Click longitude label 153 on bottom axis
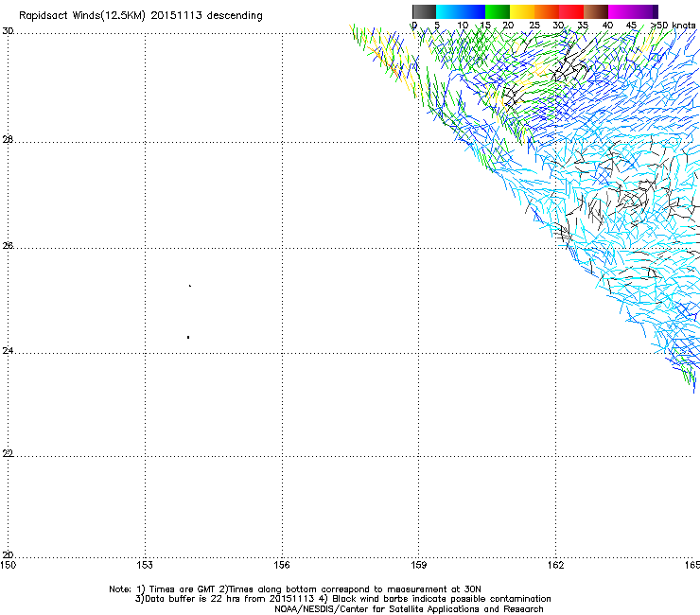This screenshot has width=700, height=615. [x=145, y=565]
